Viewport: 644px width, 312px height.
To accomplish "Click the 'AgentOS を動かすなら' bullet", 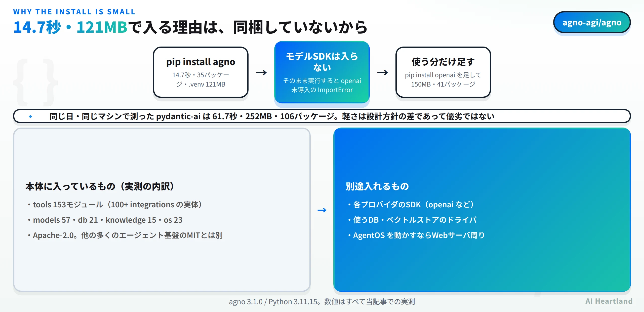I will (416, 235).
